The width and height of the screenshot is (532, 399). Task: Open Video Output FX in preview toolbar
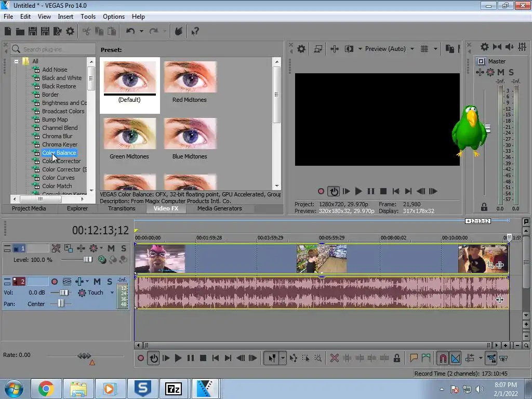click(x=335, y=49)
